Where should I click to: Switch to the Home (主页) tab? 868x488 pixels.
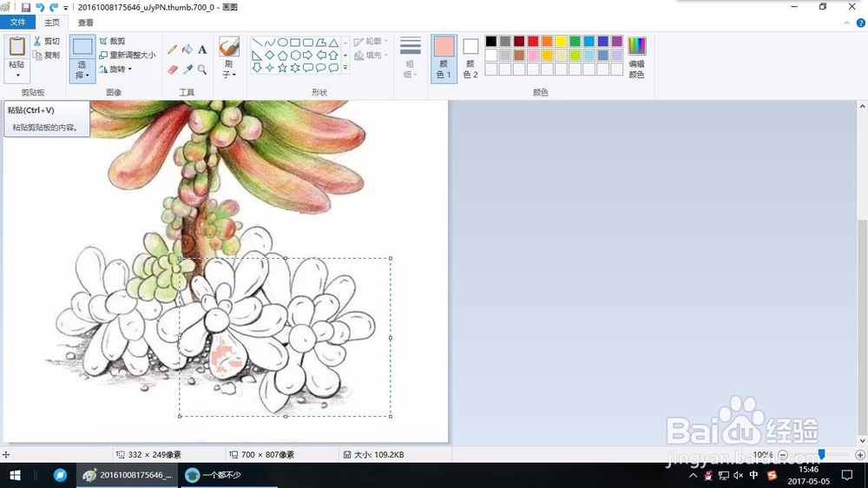[x=52, y=23]
